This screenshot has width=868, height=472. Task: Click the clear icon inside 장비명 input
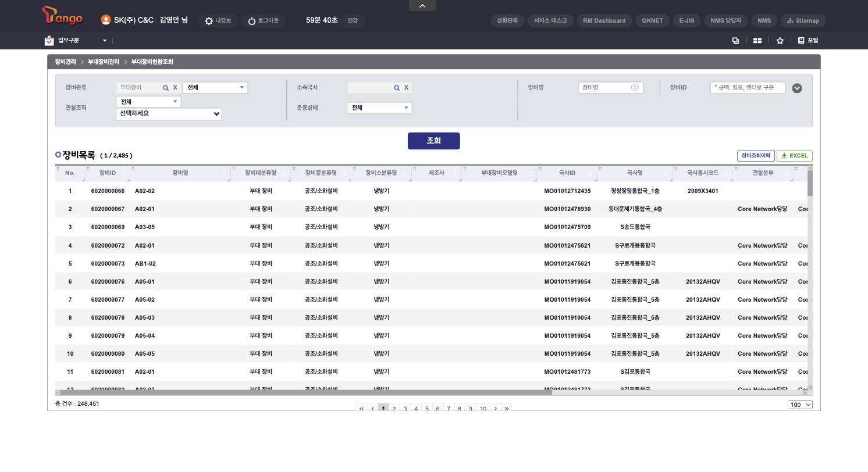[x=635, y=88]
